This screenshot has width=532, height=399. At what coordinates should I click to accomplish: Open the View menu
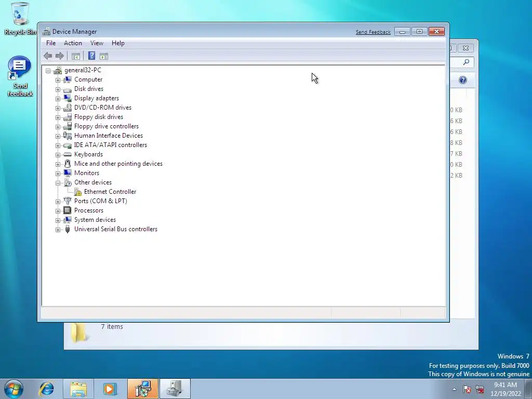[x=97, y=43]
